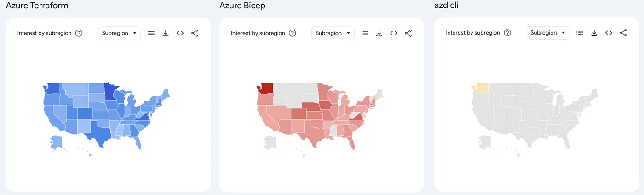644x195 pixels.
Task: Open help icon in azd cli card
Action: click(x=507, y=33)
